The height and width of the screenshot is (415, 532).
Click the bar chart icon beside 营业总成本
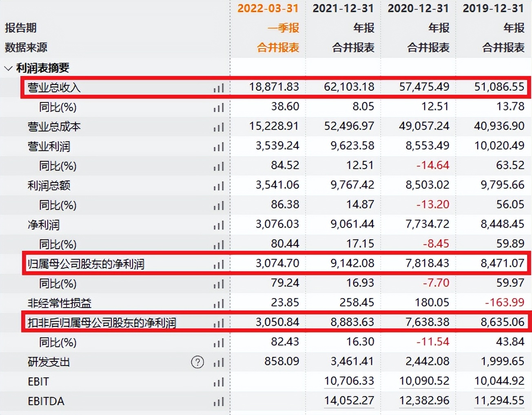pyautogui.click(x=219, y=127)
